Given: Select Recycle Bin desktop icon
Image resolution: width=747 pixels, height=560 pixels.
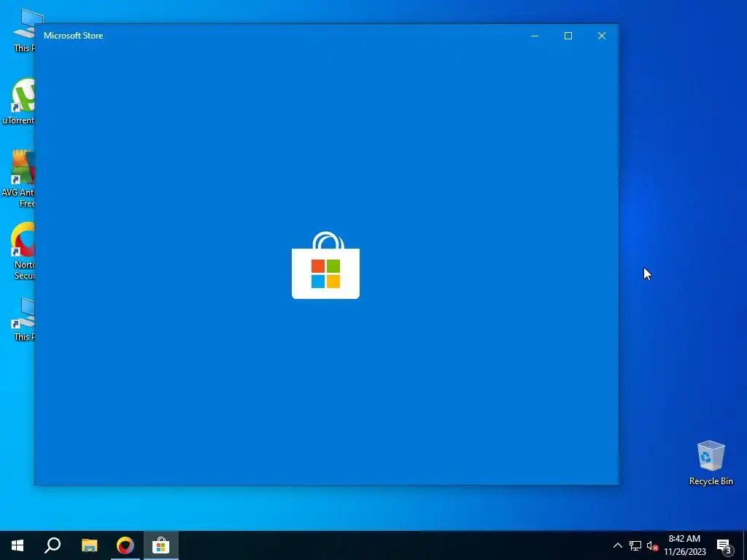Looking at the screenshot, I should pos(711,463).
